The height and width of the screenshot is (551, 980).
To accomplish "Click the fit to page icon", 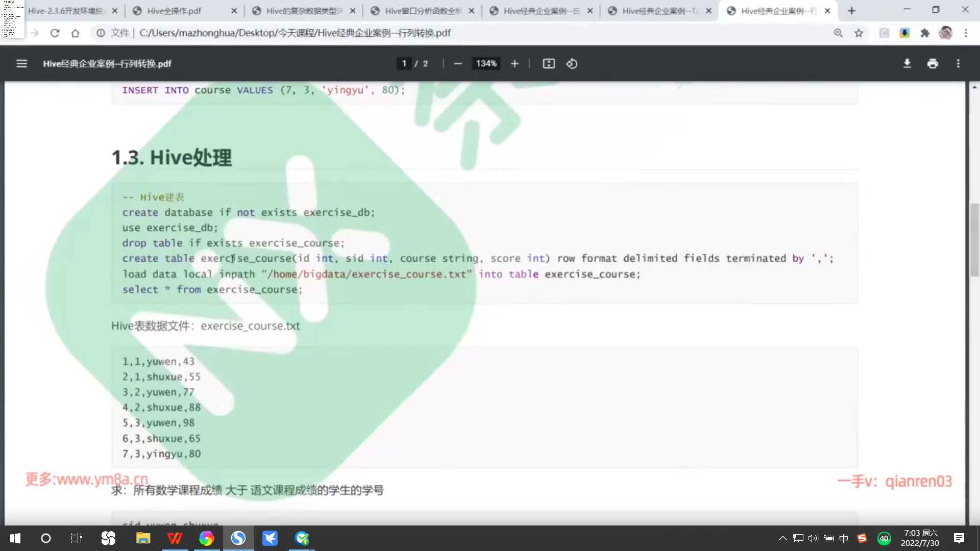I will point(549,64).
